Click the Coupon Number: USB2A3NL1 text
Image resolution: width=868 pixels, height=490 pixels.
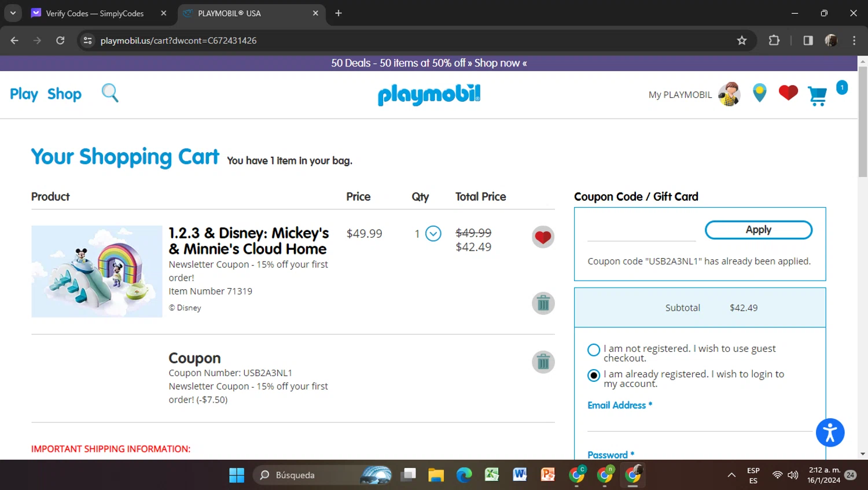[x=230, y=373]
